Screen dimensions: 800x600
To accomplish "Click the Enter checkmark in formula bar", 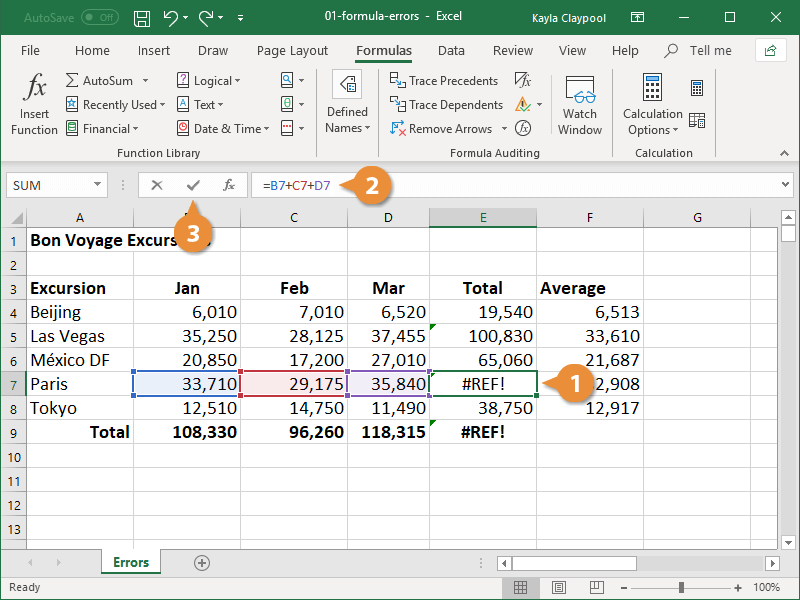I will [193, 185].
